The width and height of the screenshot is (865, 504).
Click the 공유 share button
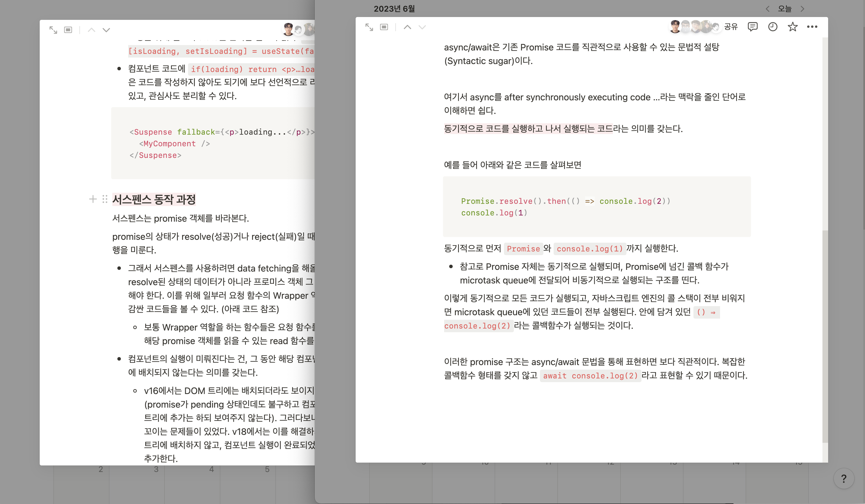(x=731, y=27)
